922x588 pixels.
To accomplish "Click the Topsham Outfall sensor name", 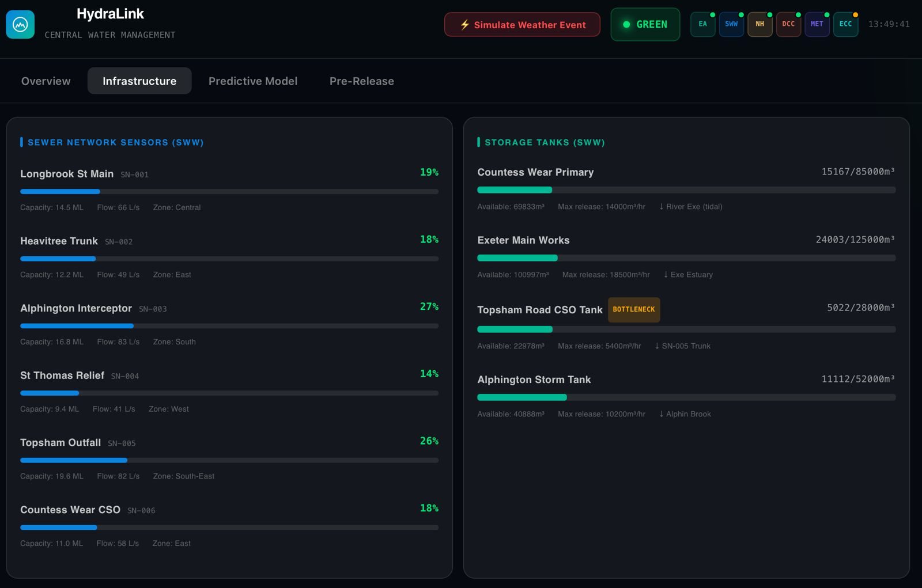I will tap(61, 443).
